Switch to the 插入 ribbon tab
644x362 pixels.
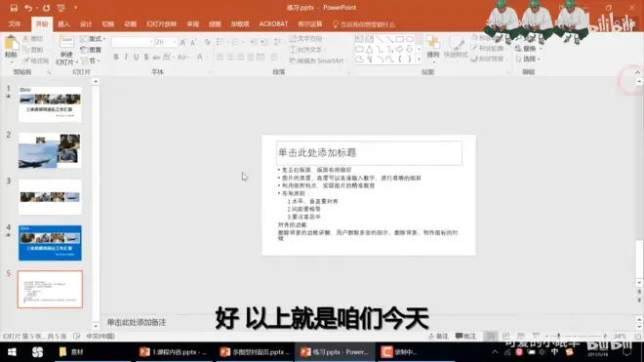[x=63, y=24]
